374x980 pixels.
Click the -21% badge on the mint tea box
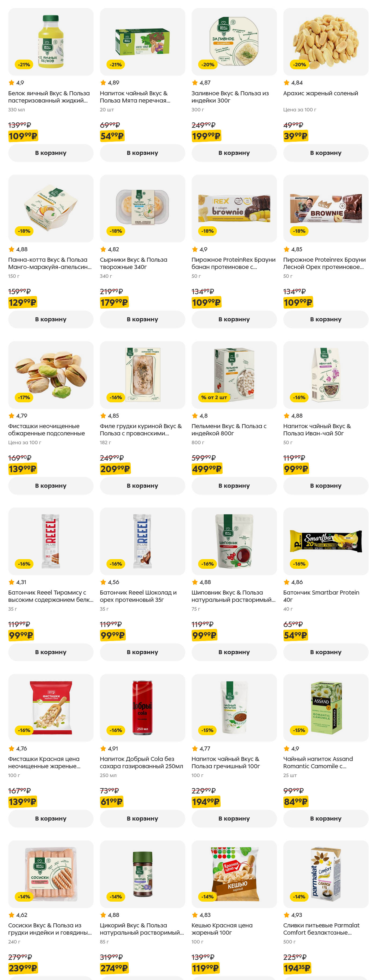116,65
